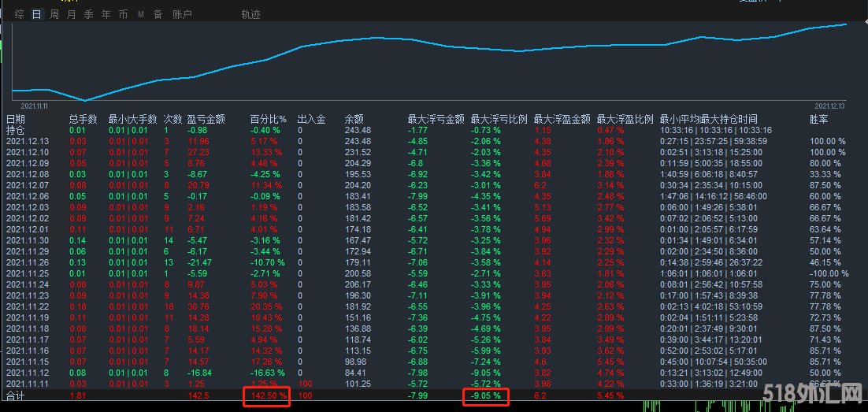Switch to the 综 summary tab

click(20, 14)
